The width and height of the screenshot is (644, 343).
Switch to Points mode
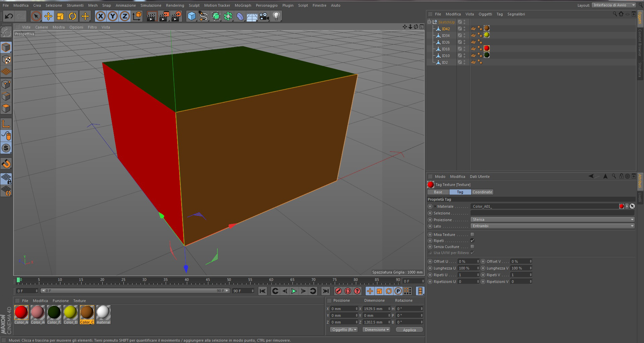(6, 84)
